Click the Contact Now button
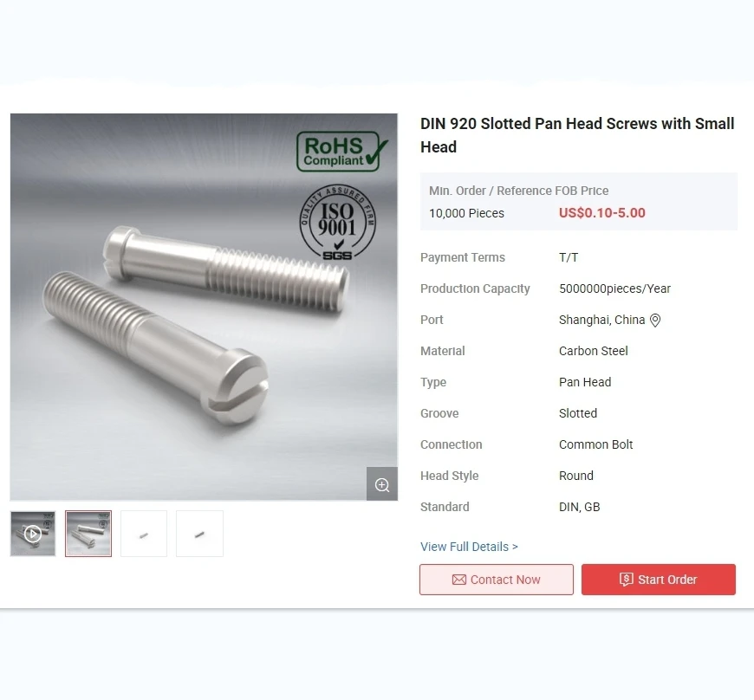The image size is (754, 700). pos(497,580)
